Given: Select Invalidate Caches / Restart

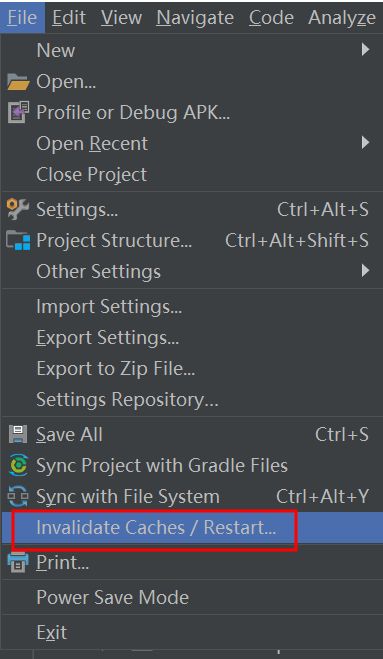Looking at the screenshot, I should [x=191, y=527].
